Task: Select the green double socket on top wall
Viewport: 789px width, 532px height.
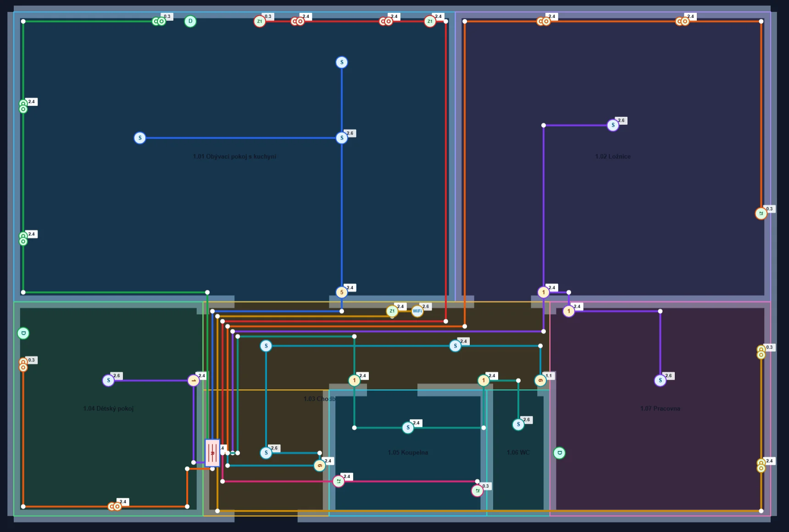Action: [159, 22]
